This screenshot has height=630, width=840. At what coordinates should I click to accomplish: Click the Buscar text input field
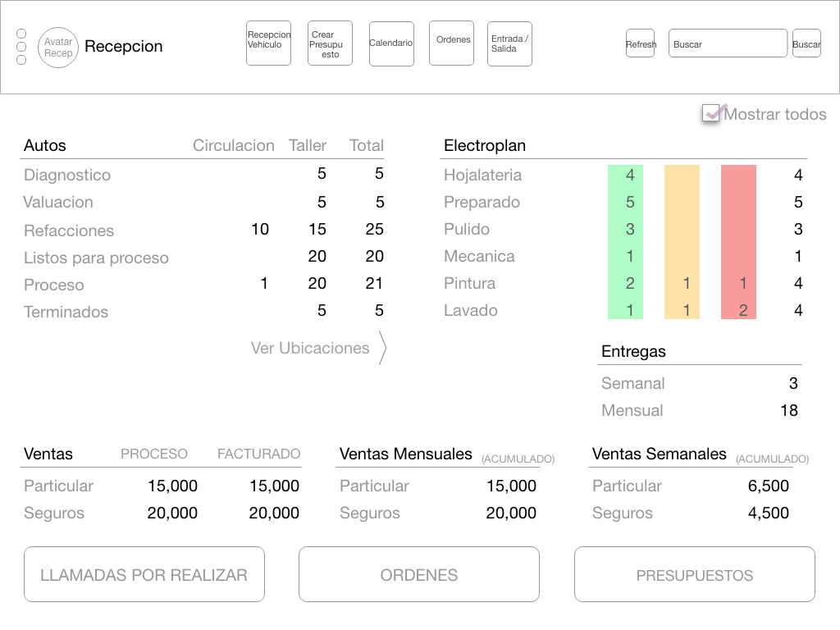(x=728, y=44)
